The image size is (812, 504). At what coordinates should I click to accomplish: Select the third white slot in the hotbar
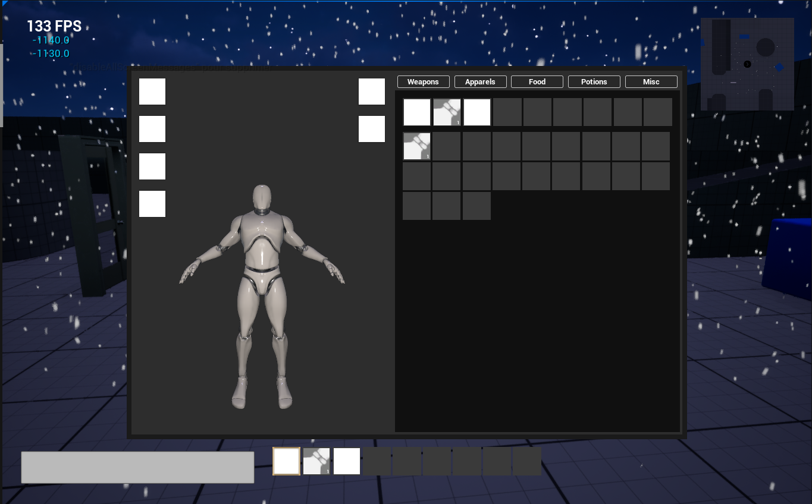coord(347,461)
